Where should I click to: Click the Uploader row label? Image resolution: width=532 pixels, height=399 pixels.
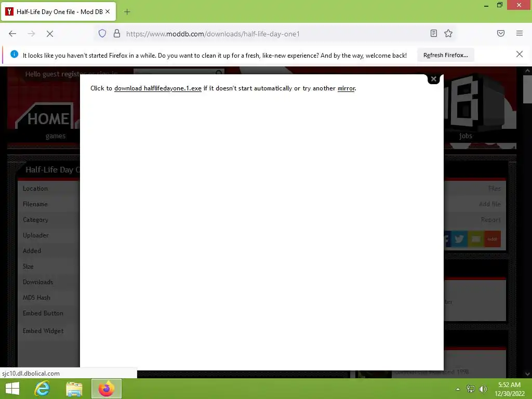36,235
